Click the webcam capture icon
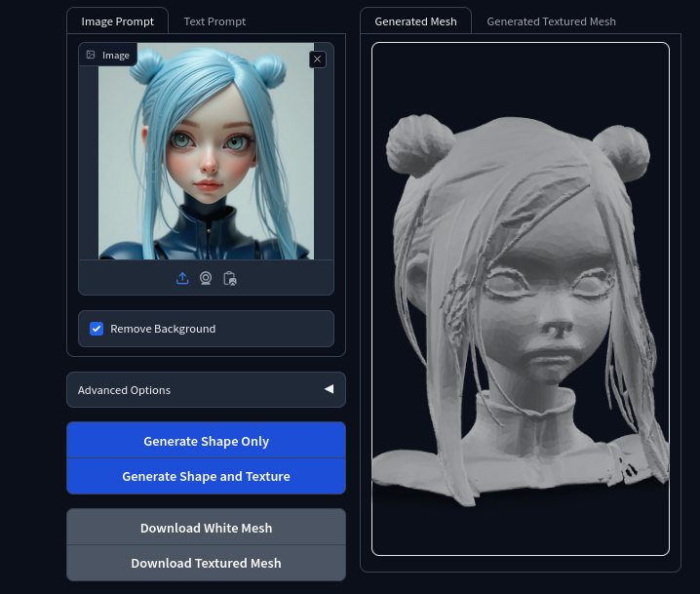 (206, 278)
